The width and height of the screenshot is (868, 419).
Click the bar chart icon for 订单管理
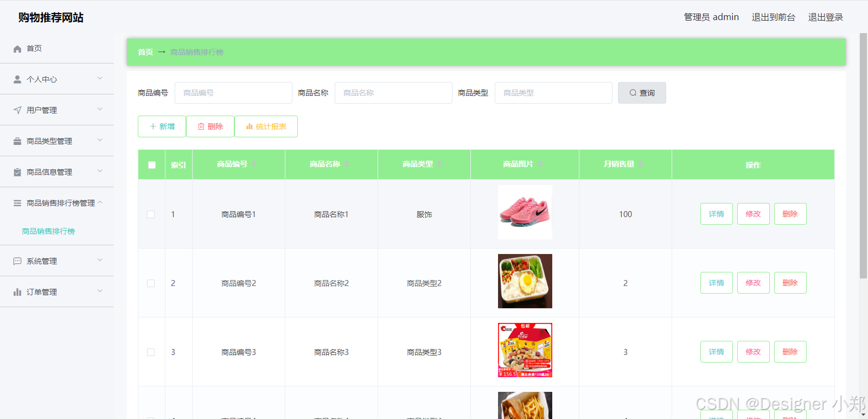pyautogui.click(x=17, y=292)
